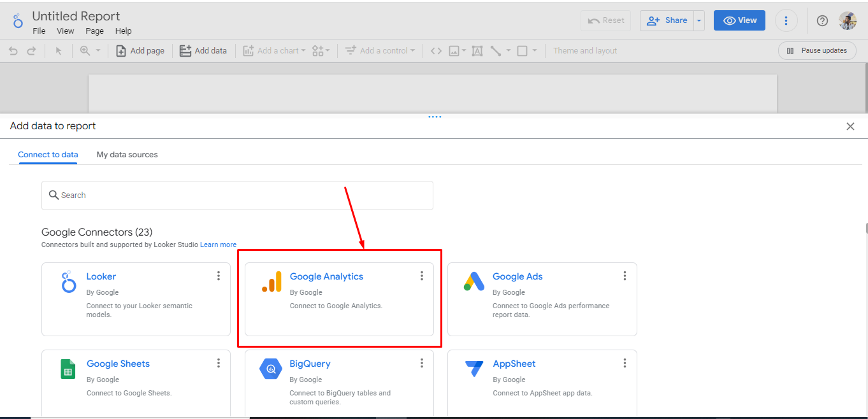Open Google Analytics card options dots
Image resolution: width=868 pixels, height=419 pixels.
point(421,276)
